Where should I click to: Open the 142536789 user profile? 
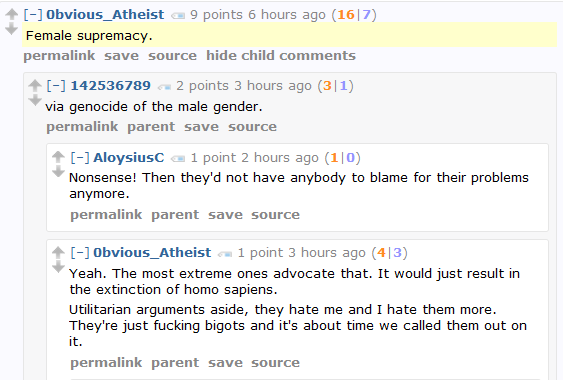pos(111,85)
